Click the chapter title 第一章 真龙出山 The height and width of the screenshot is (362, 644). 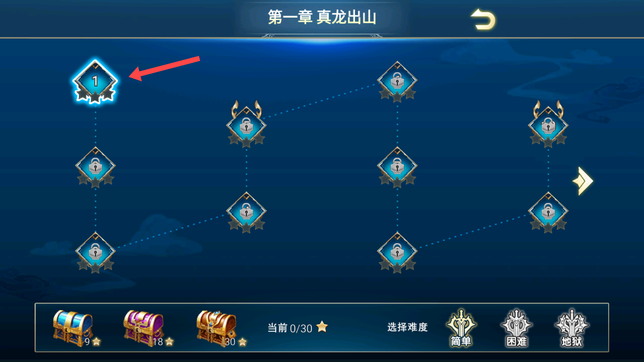point(322,17)
